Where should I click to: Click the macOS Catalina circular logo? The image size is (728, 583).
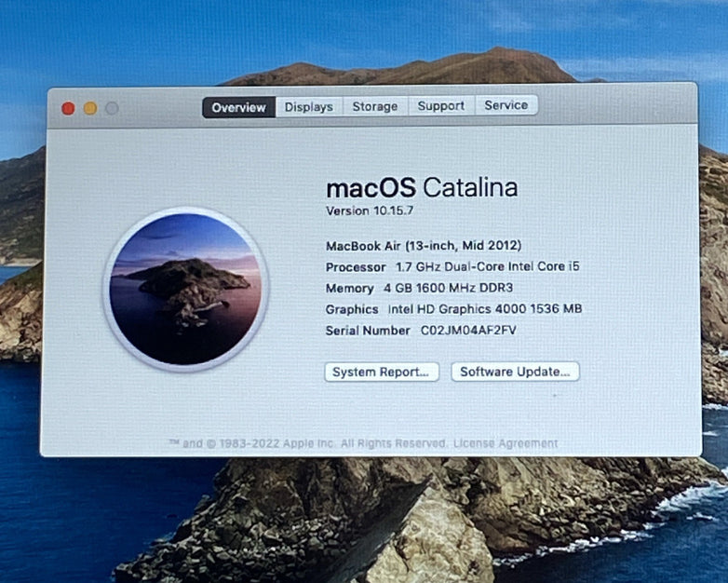coord(185,289)
